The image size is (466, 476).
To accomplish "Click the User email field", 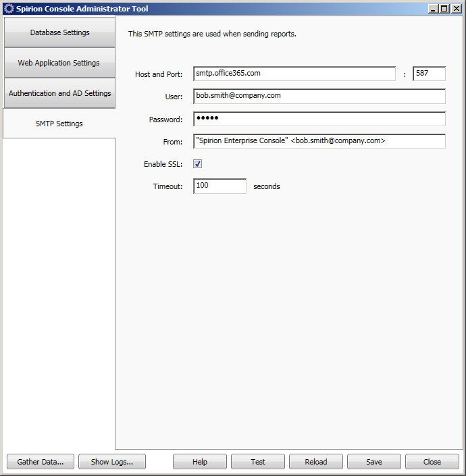I will pyautogui.click(x=319, y=97).
